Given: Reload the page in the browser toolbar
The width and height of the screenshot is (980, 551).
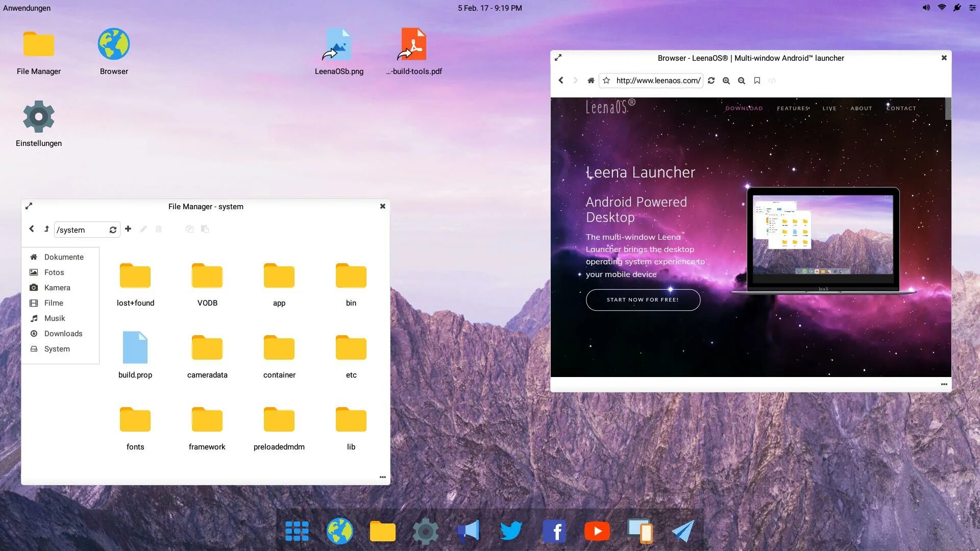Looking at the screenshot, I should (711, 81).
